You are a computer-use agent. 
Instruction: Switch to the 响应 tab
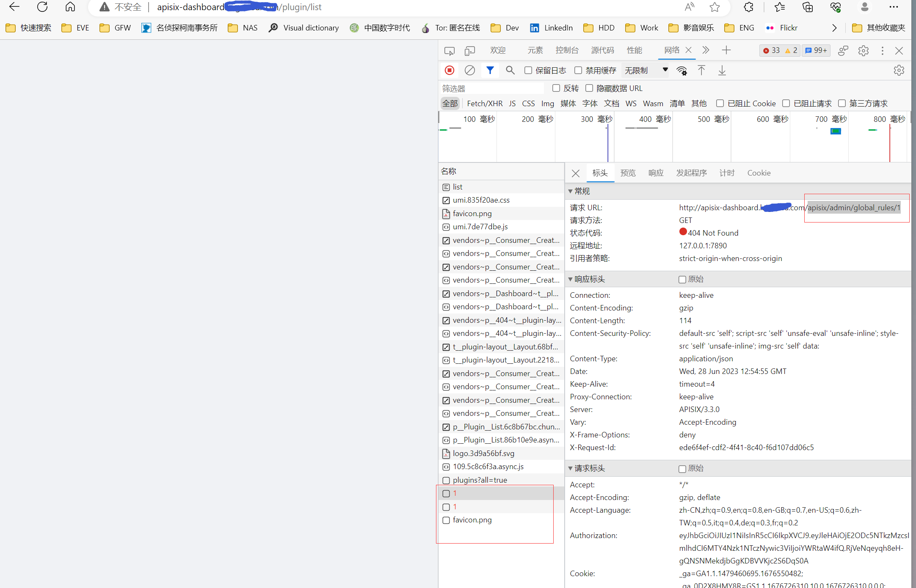pos(656,173)
